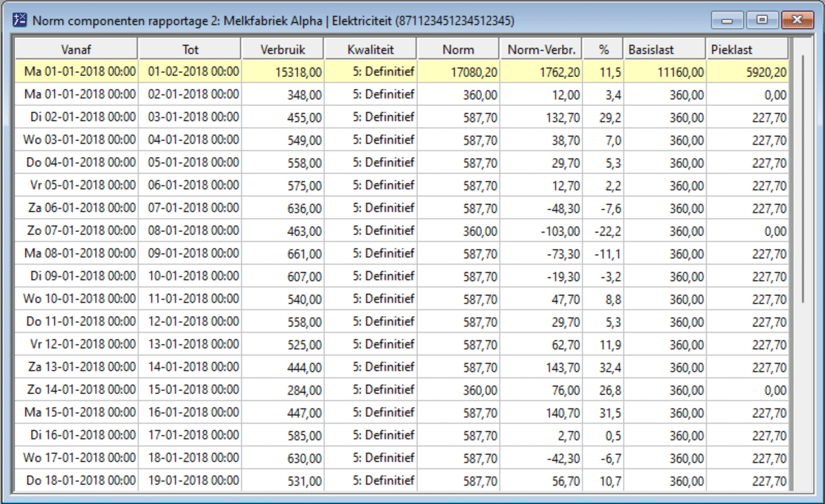Close the Norm componenten rapportage window
This screenshot has height=504, width=825.
pyautogui.click(x=797, y=20)
